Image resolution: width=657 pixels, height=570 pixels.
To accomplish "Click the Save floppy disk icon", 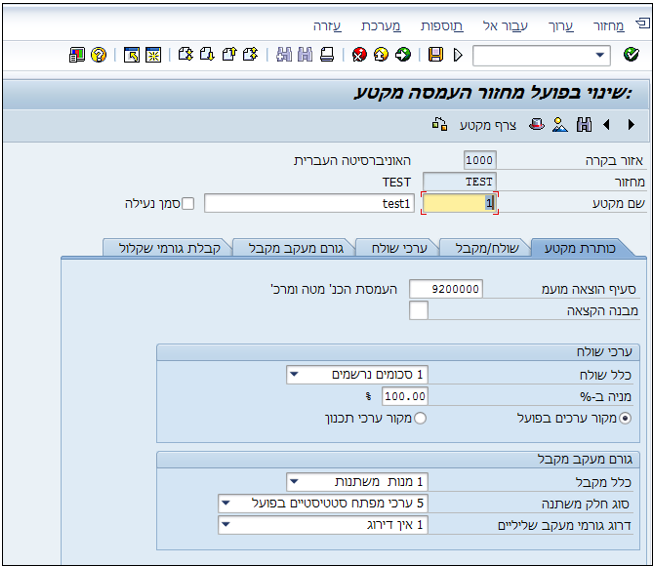I will tap(435, 54).
